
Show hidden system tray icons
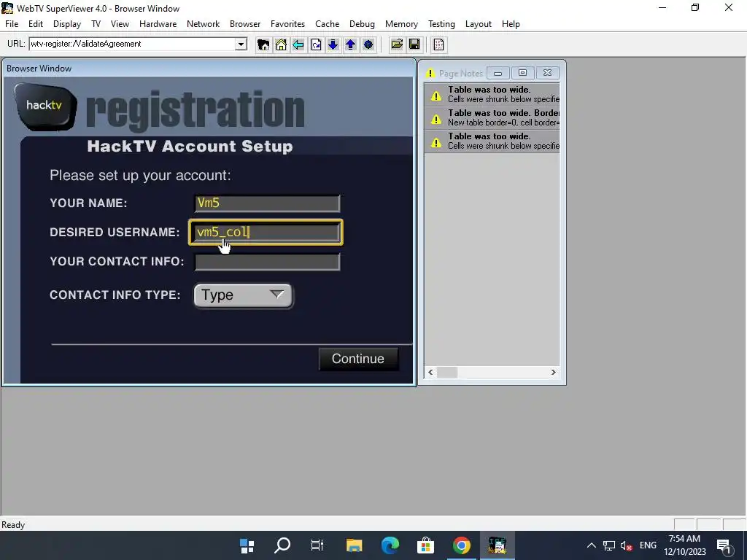[591, 545]
